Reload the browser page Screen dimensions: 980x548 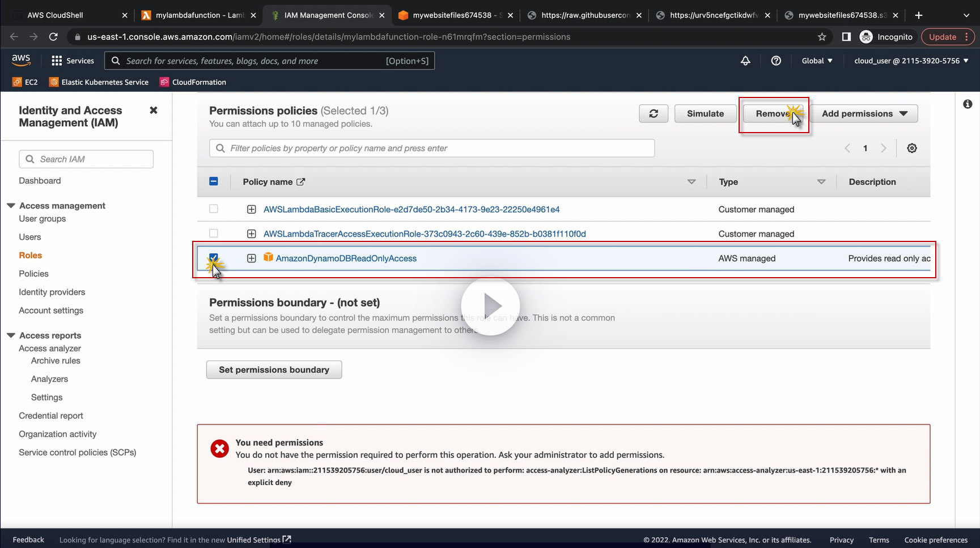(53, 37)
